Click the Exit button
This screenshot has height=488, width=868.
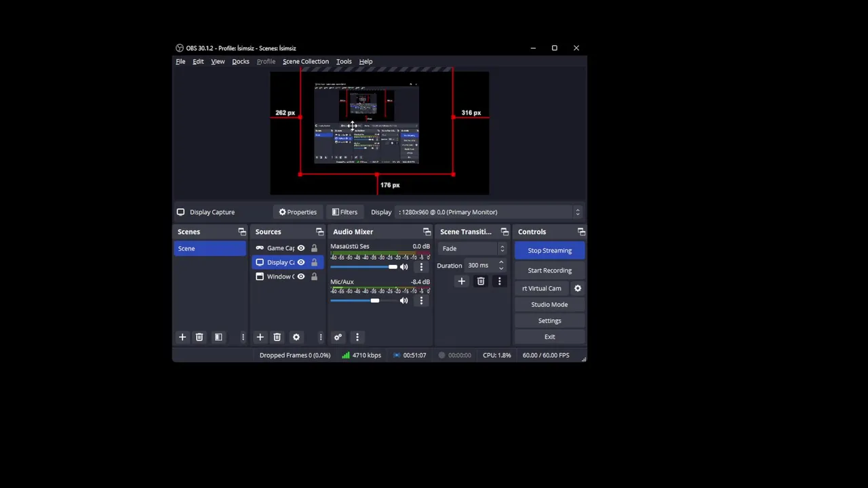pos(550,337)
